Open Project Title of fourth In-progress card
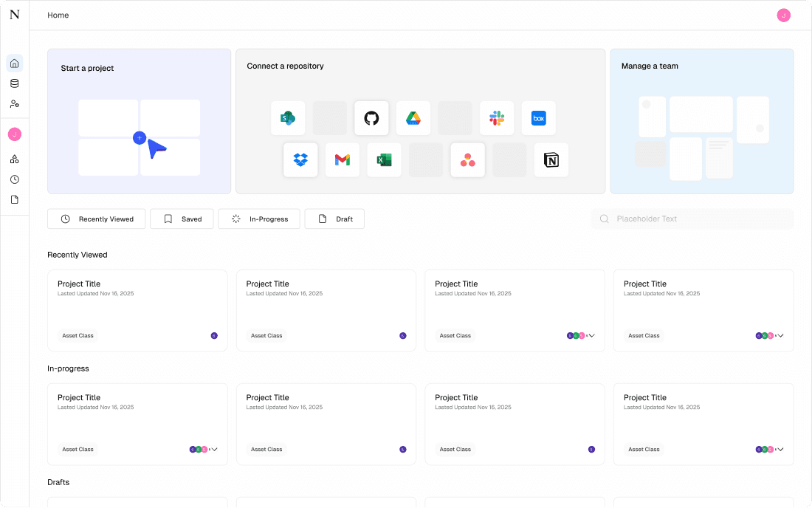The width and height of the screenshot is (812, 508). coord(644,398)
